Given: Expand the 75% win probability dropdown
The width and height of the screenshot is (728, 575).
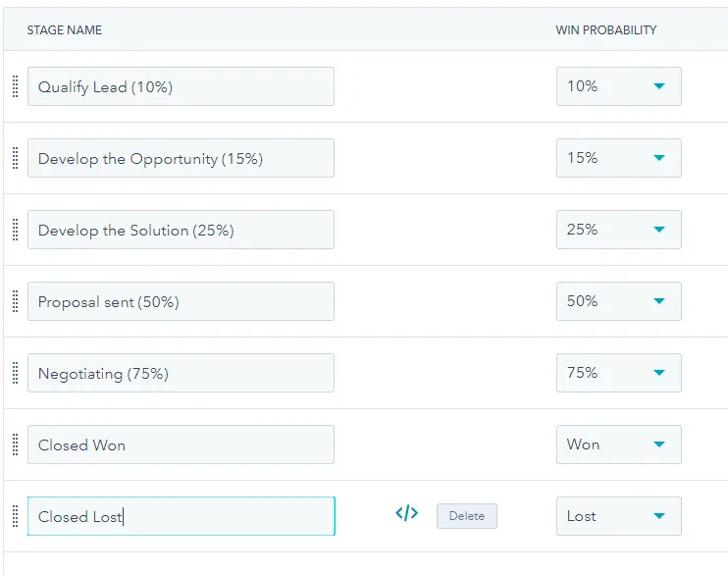Looking at the screenshot, I should [618, 373].
